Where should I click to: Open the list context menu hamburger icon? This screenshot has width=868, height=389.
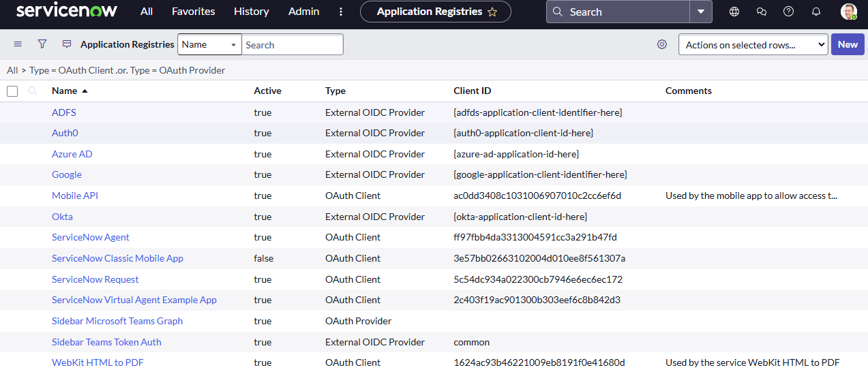(18, 44)
